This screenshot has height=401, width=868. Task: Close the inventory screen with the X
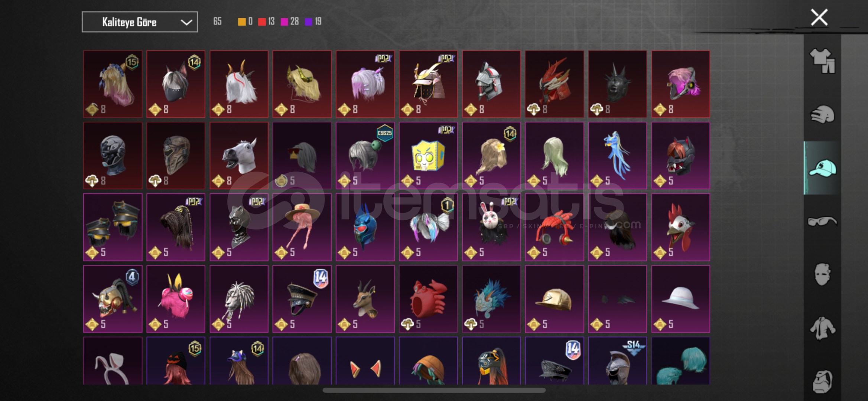[819, 17]
